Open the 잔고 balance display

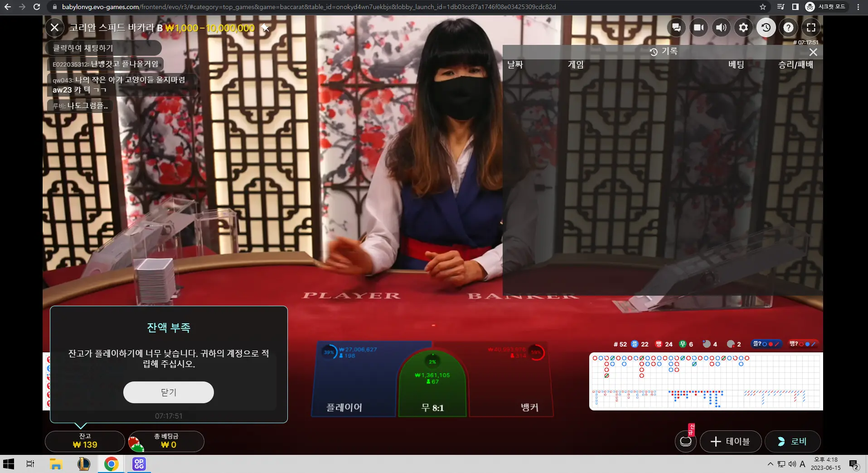(x=85, y=441)
